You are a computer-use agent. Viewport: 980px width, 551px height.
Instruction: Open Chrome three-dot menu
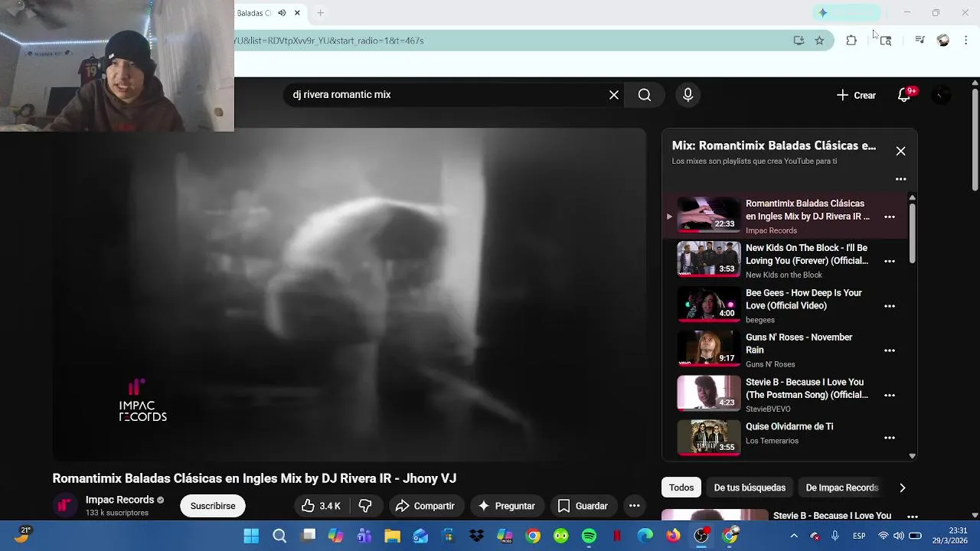tap(965, 41)
